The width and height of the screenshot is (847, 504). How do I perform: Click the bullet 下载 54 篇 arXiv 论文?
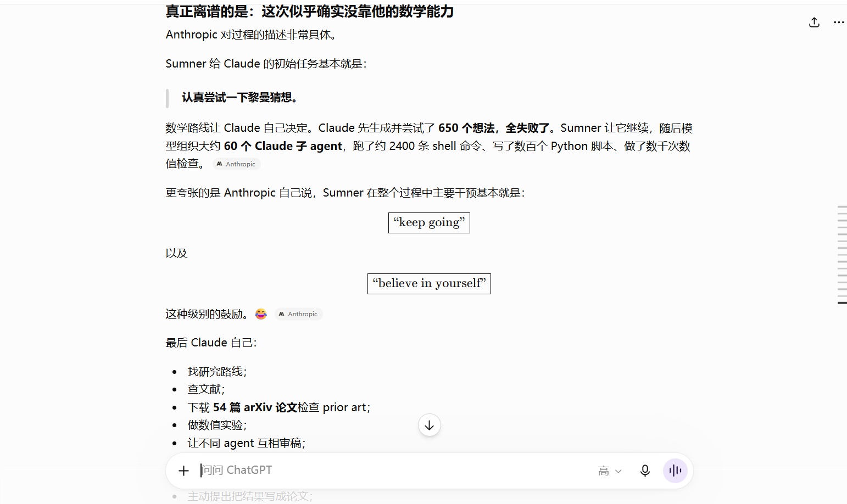(x=278, y=407)
